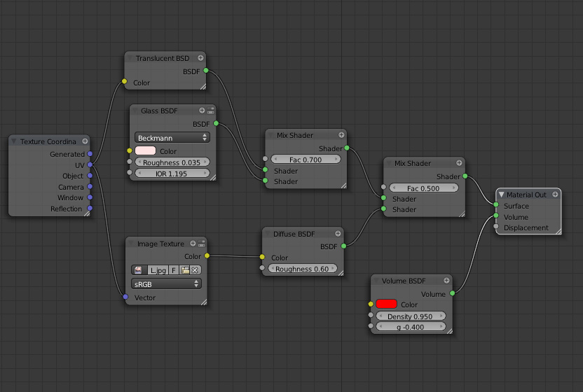
Task: Click plus icon on Mix Shader Fac 0.500 node
Action: [459, 162]
